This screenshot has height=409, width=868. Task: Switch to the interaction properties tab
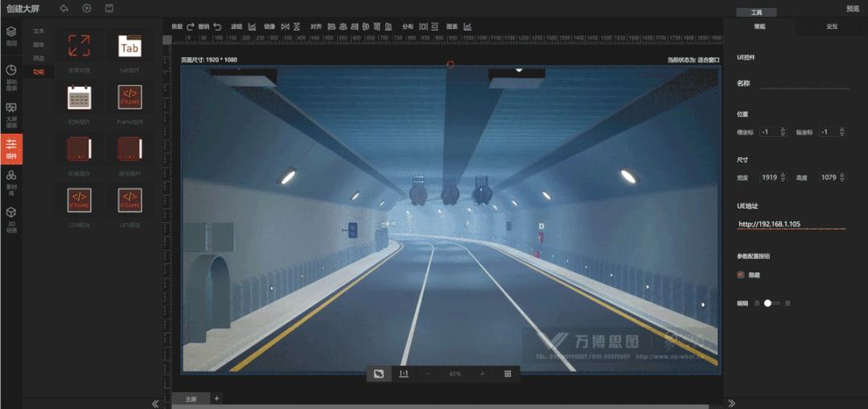click(x=832, y=26)
